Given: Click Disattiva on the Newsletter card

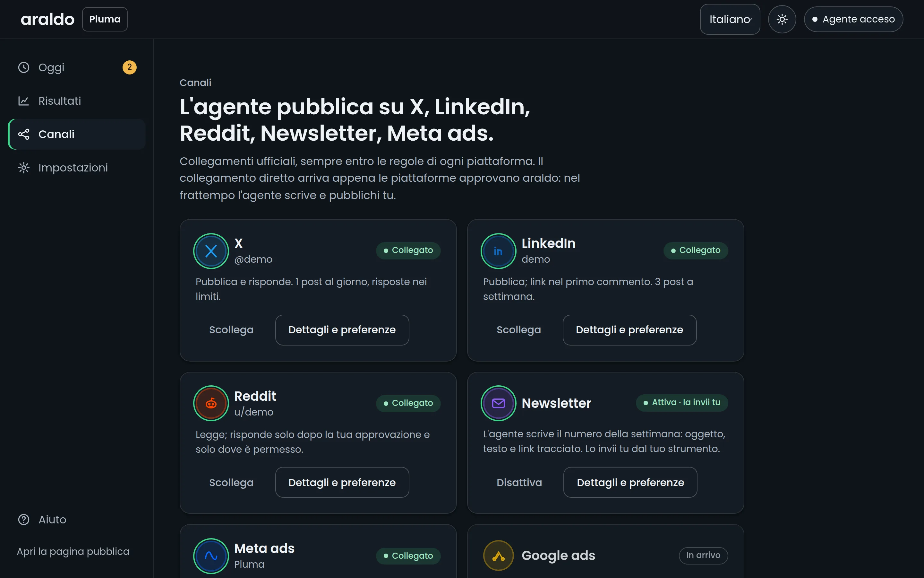Looking at the screenshot, I should pos(519,482).
